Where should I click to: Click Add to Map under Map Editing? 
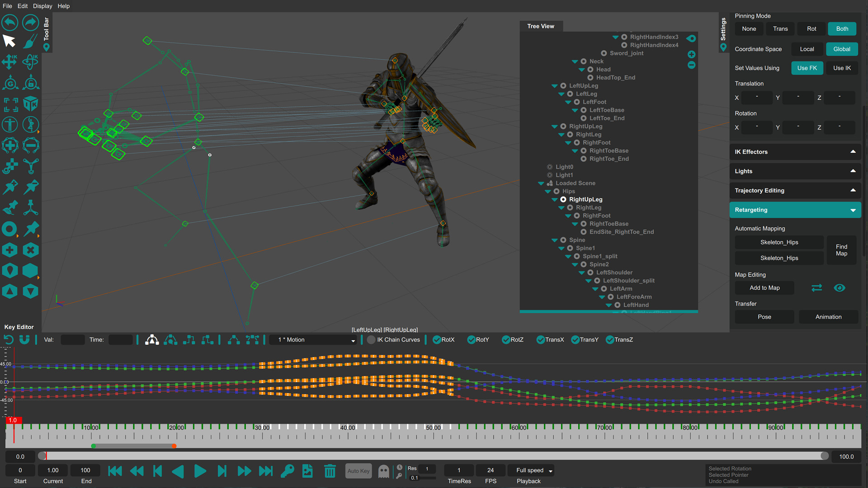[764, 288]
